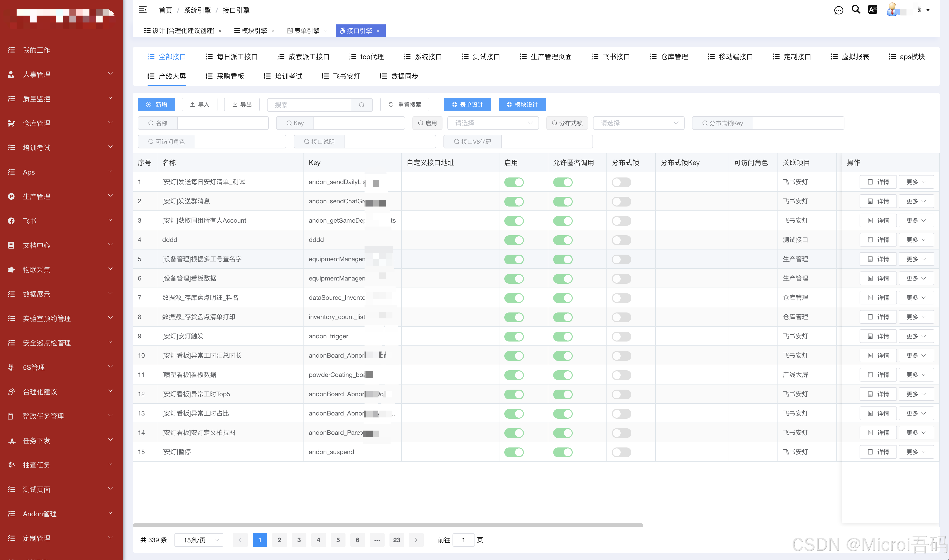Image resolution: width=949 pixels, height=560 pixels.
Task: Enable 分布式锁 toggle for row 9
Action: (x=621, y=337)
